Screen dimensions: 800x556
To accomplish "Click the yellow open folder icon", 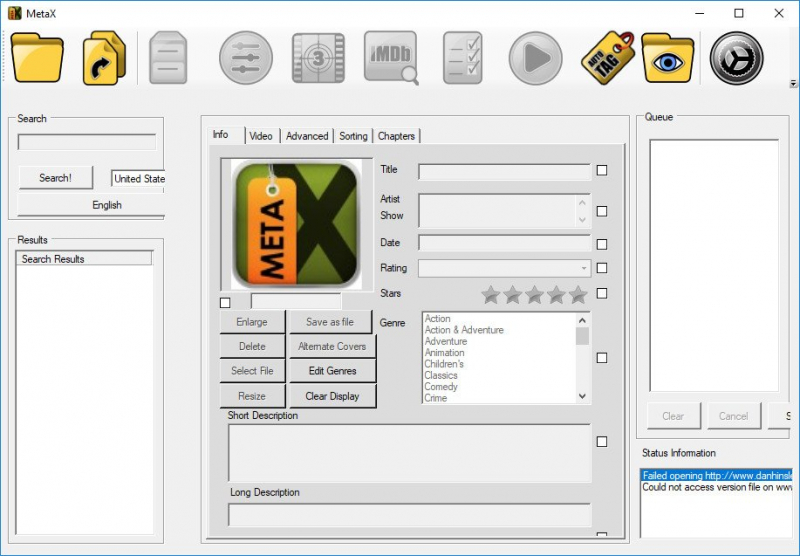I will (x=38, y=58).
